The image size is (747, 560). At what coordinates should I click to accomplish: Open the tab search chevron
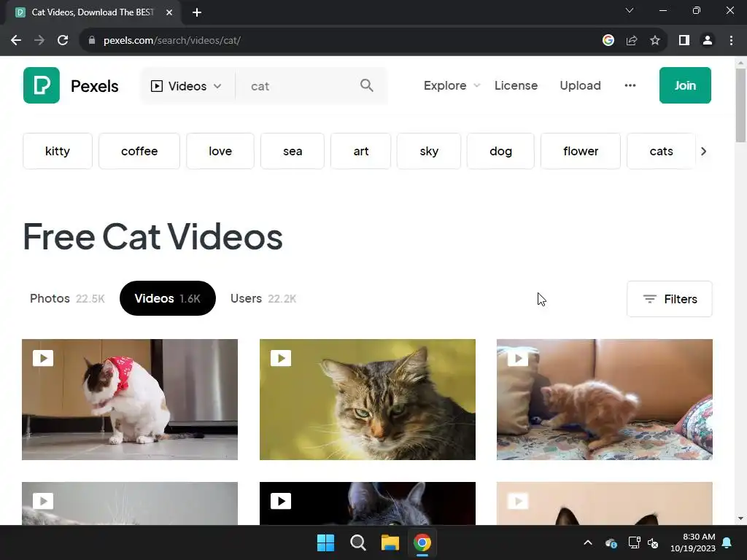[630, 10]
